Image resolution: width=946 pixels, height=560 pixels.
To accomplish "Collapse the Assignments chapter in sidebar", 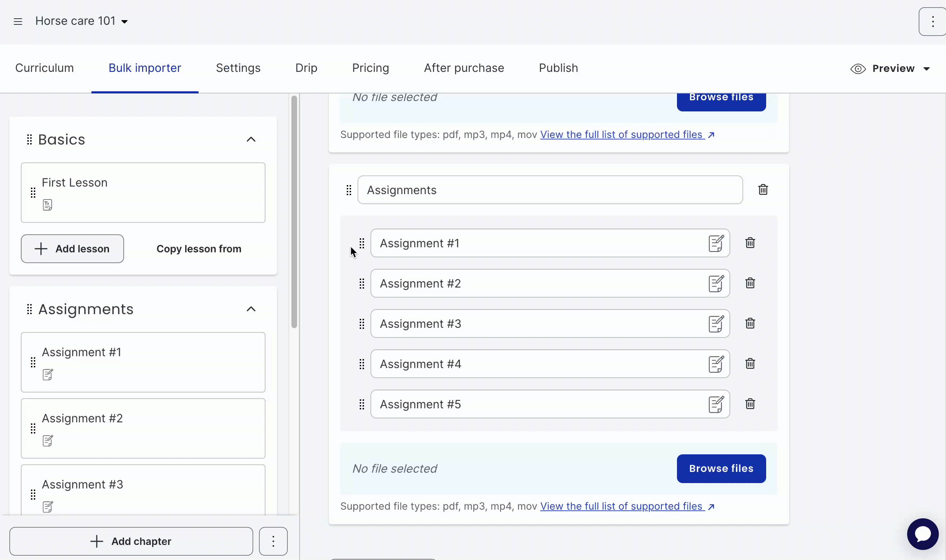I will point(251,309).
